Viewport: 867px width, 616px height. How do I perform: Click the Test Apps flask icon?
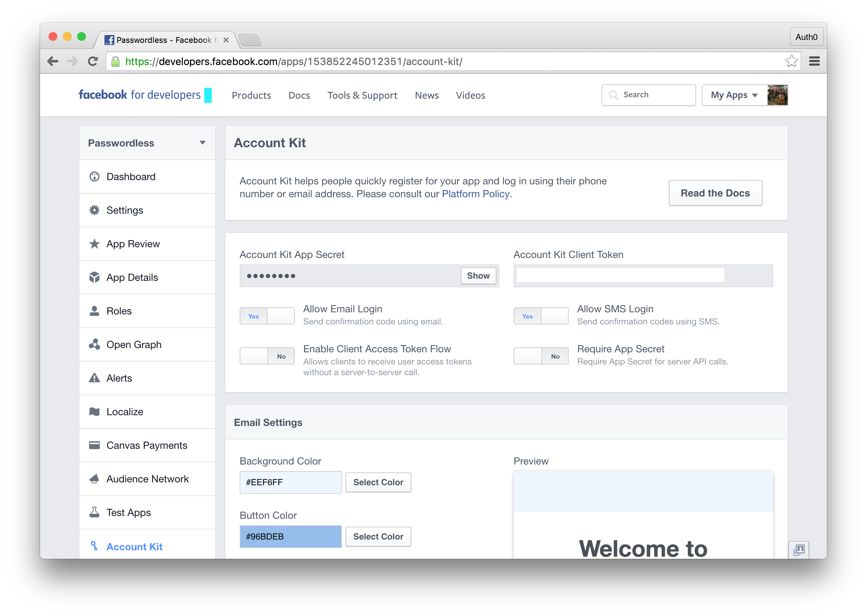pos(94,512)
